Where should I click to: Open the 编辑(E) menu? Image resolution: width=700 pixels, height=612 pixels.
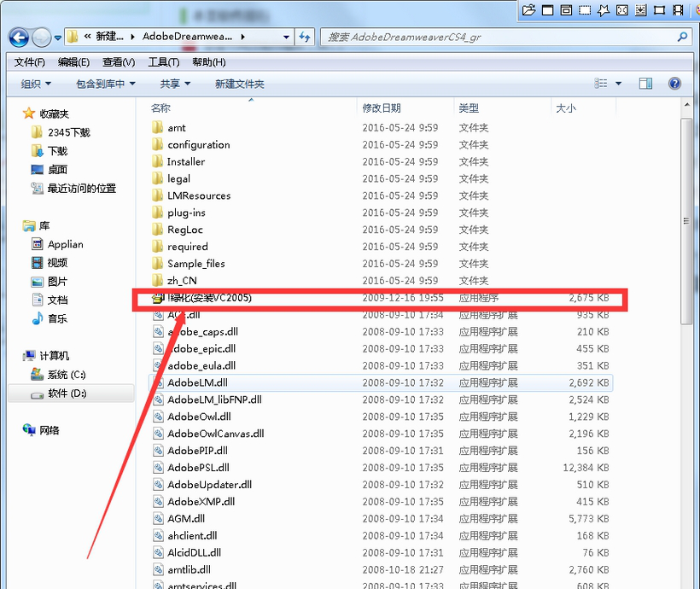(73, 62)
